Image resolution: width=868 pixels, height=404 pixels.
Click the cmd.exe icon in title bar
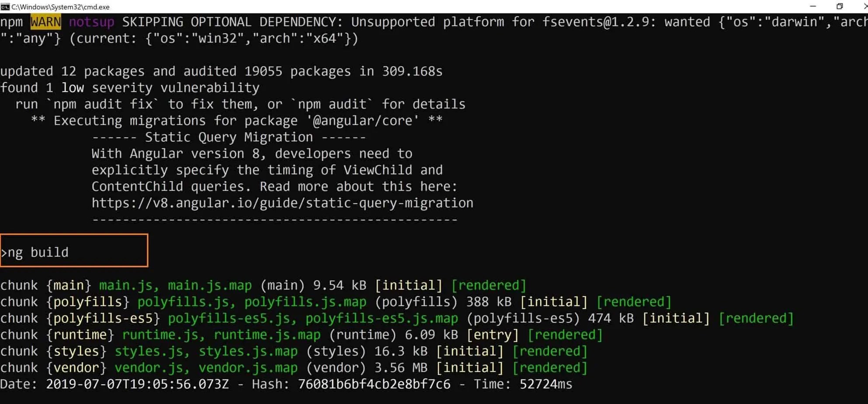coord(6,7)
